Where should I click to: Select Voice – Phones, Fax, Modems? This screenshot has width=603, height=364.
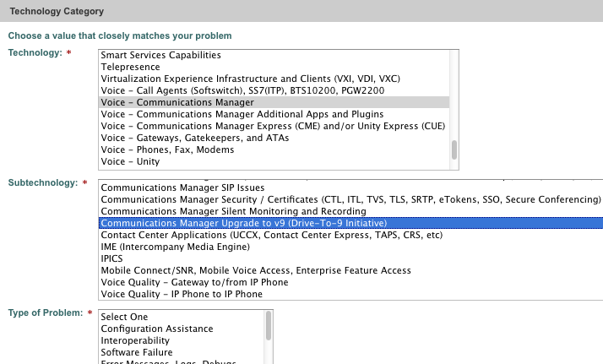click(x=274, y=149)
